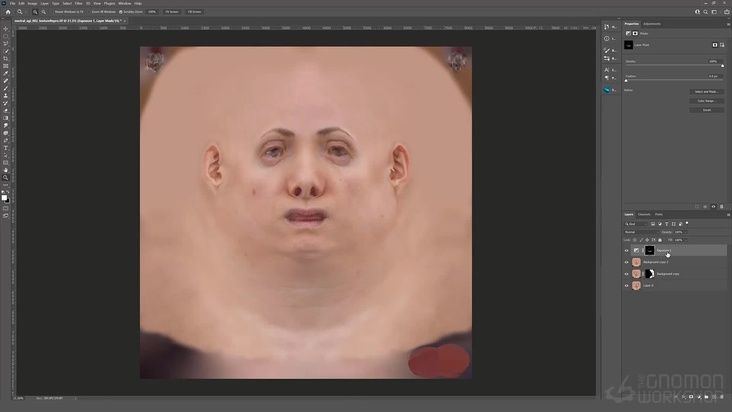Open the Filter menu
This screenshot has height=412, width=732.
tap(78, 3)
